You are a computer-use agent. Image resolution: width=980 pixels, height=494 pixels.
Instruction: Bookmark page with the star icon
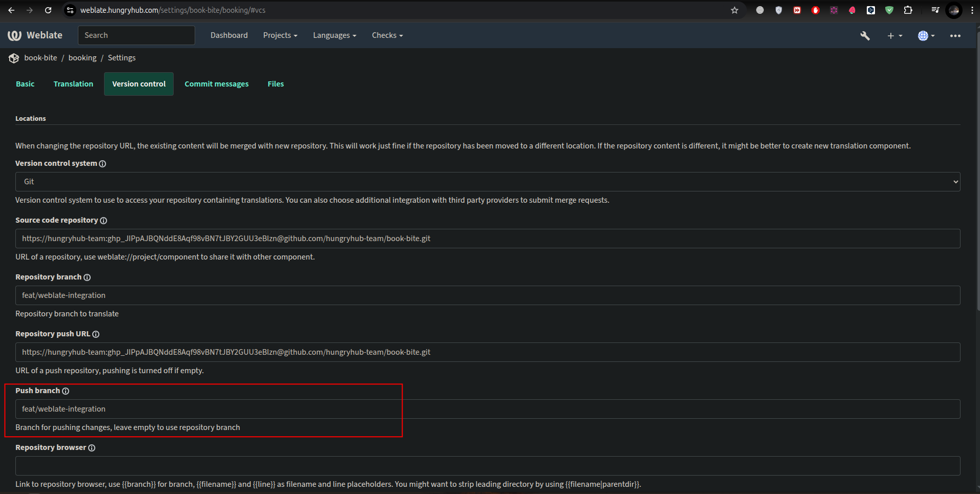click(735, 10)
